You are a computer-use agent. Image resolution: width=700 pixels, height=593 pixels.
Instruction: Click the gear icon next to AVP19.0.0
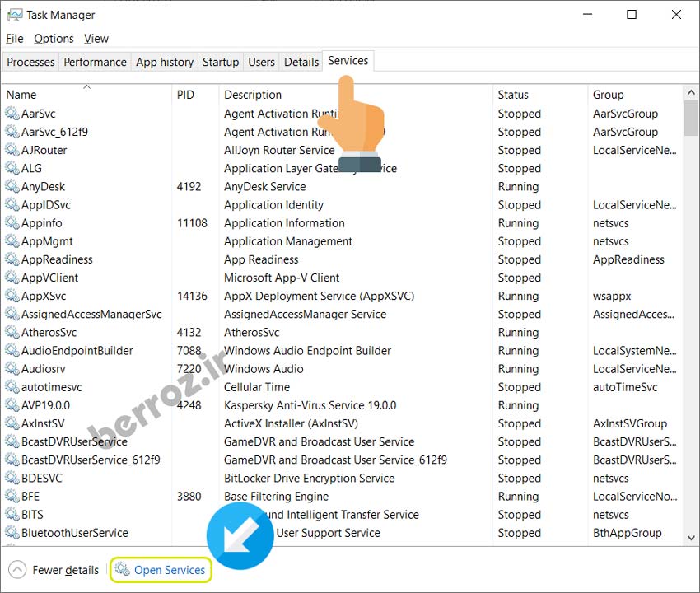pos(12,405)
